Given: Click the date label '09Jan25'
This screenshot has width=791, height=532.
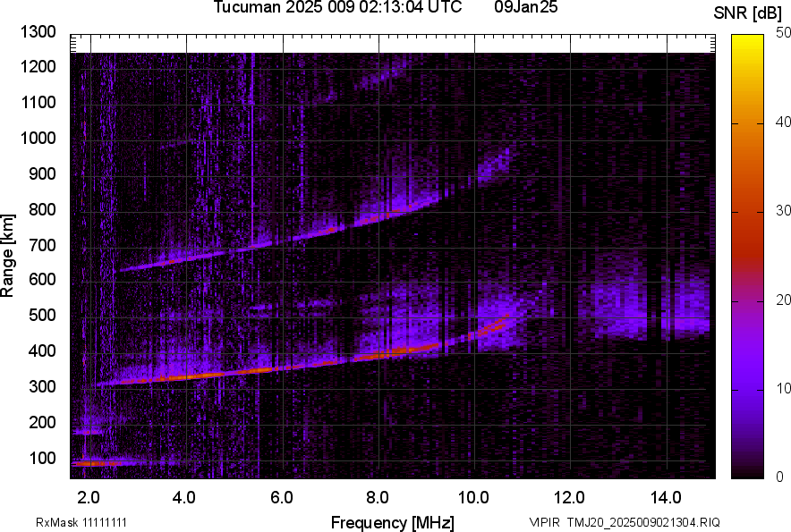Looking at the screenshot, I should (x=525, y=7).
